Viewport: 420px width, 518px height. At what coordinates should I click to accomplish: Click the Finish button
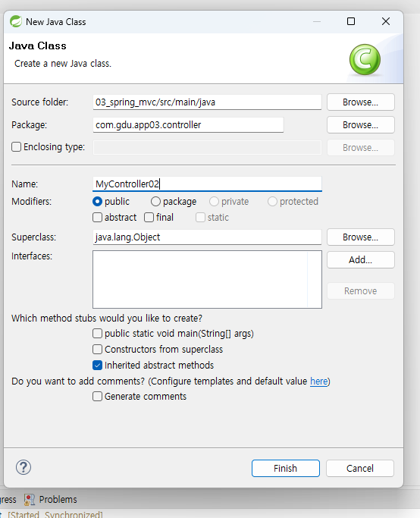pyautogui.click(x=286, y=469)
